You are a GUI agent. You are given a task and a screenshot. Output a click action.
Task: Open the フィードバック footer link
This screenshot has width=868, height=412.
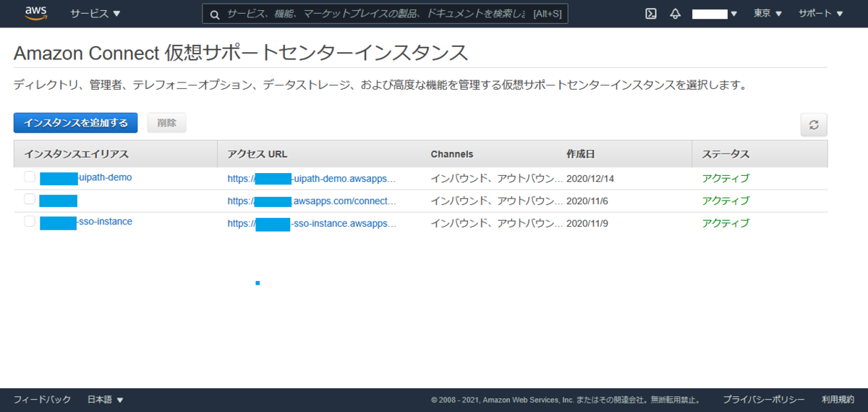pos(42,399)
